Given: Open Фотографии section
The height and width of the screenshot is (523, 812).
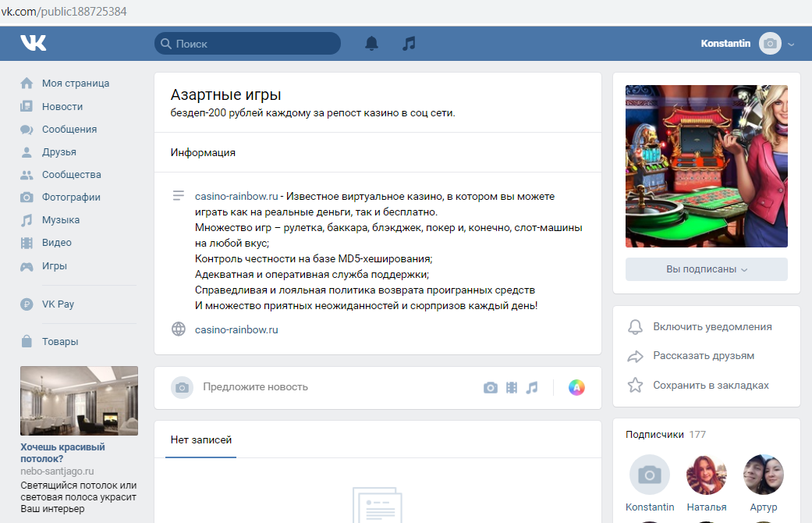Looking at the screenshot, I should click(71, 197).
